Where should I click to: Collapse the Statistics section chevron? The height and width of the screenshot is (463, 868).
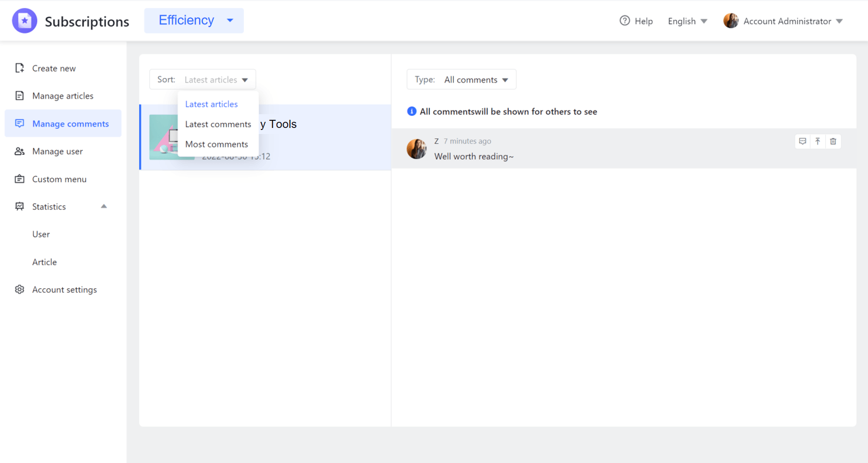point(104,206)
